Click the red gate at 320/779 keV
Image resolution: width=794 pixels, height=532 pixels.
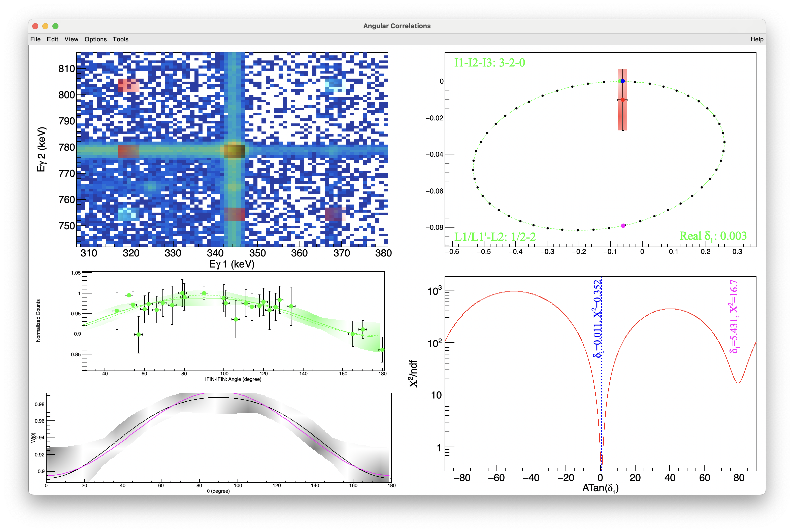129,151
